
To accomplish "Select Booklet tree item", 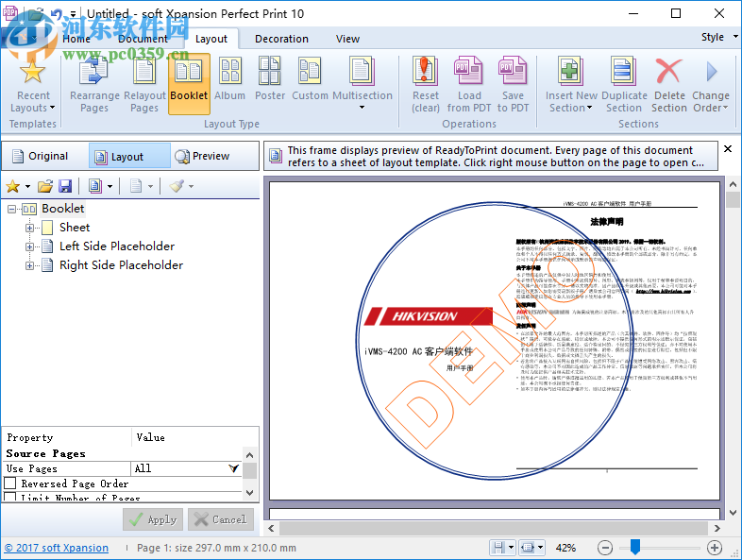I will 63,209.
